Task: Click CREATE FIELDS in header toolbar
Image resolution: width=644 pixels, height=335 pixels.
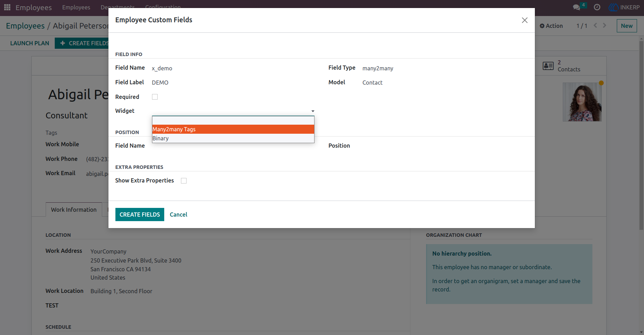Action: pyautogui.click(x=82, y=43)
